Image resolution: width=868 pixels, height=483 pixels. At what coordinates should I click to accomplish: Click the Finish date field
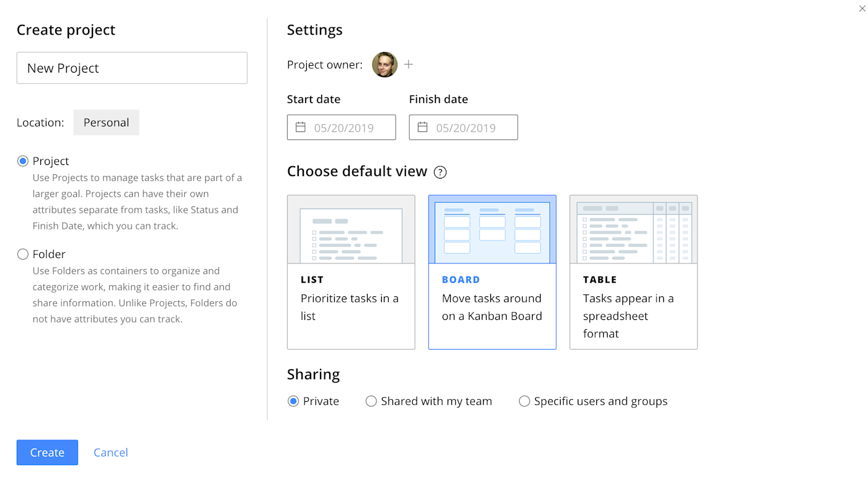pos(464,127)
